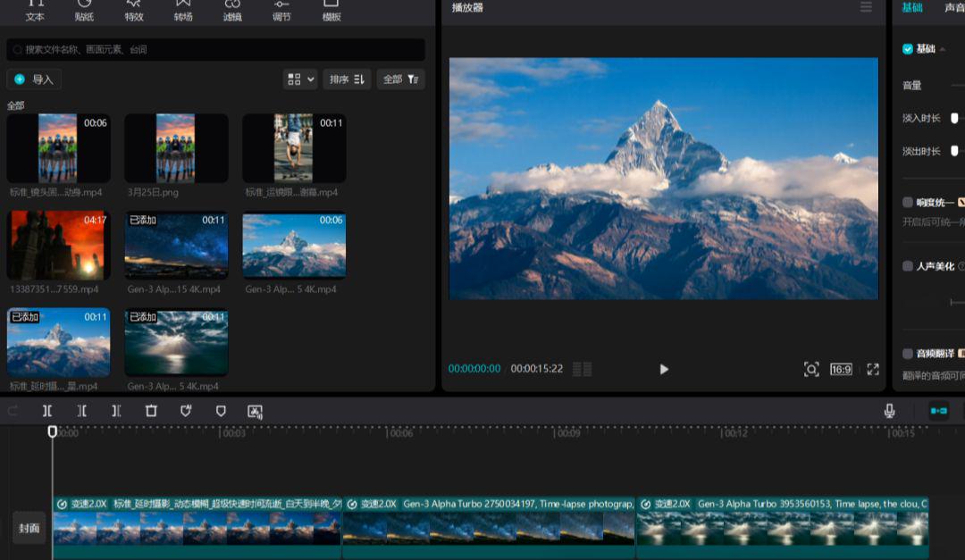Enable the 响度统一 loudness checkbox
This screenshot has height=560, width=965.
[x=907, y=202]
